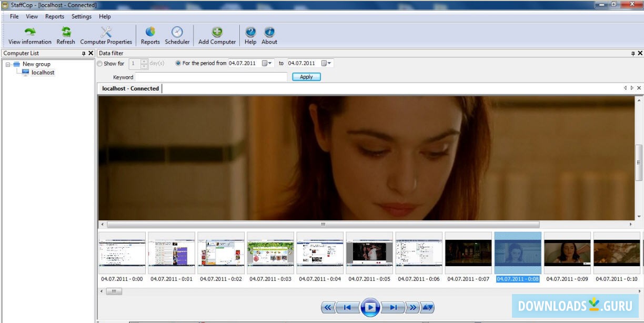Viewport: 644px width, 323px height.
Task: Select the thumbnail 04.07.2011 - 0:09
Action: [567, 253]
